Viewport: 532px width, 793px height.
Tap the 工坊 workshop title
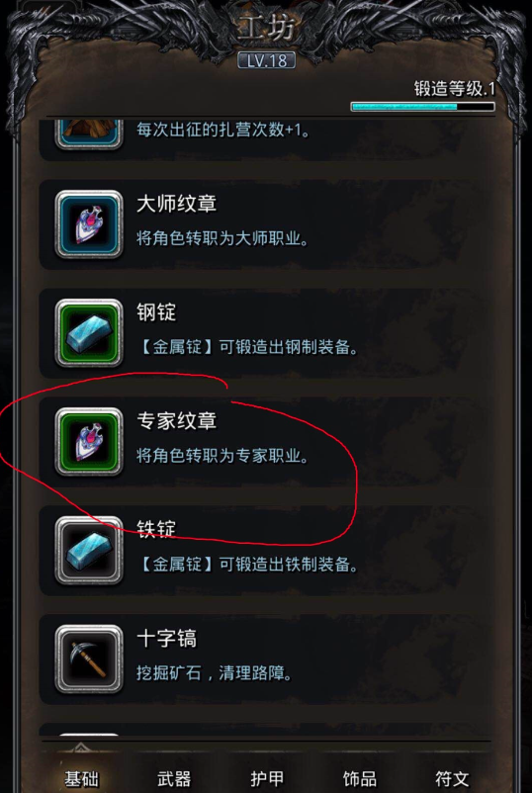266,30
